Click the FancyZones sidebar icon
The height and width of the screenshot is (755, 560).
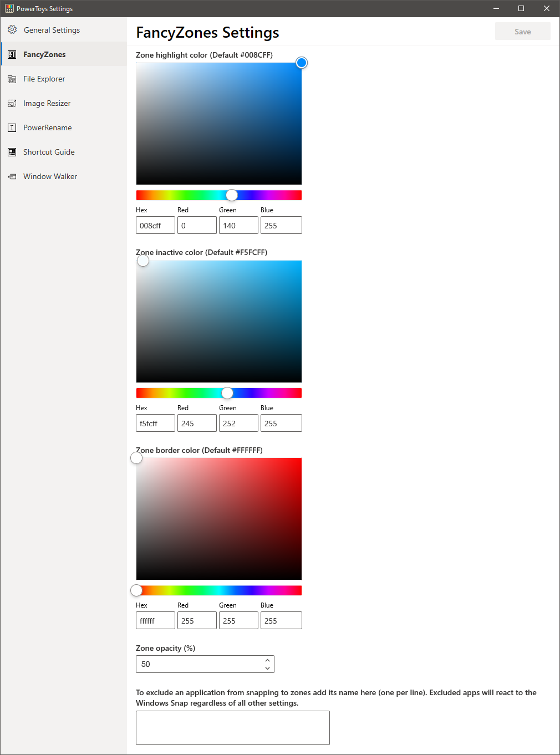[x=12, y=54]
